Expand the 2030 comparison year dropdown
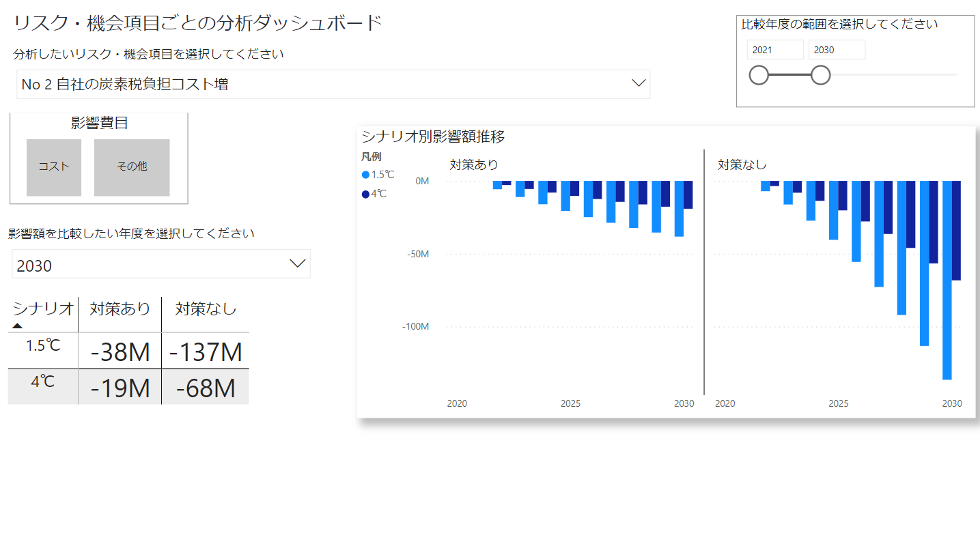This screenshot has width=980, height=546. (x=298, y=264)
